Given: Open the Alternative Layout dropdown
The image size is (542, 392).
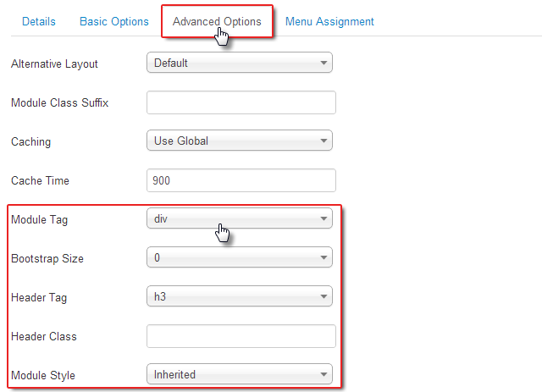Looking at the screenshot, I should [x=240, y=63].
